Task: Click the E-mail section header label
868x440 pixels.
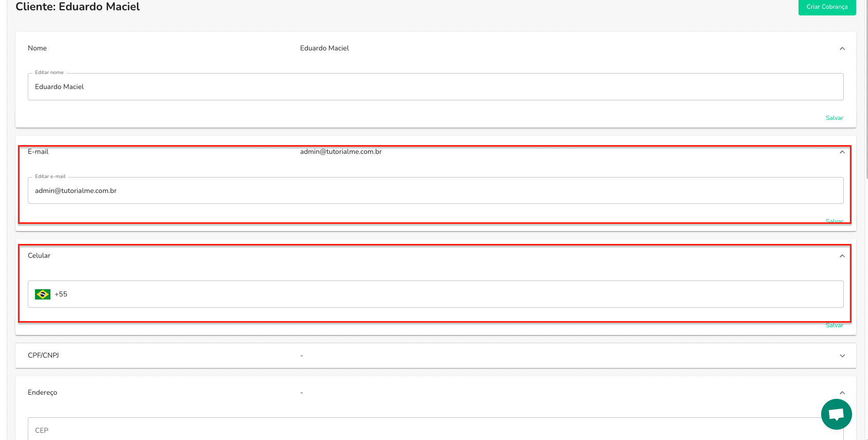Action: tap(38, 152)
